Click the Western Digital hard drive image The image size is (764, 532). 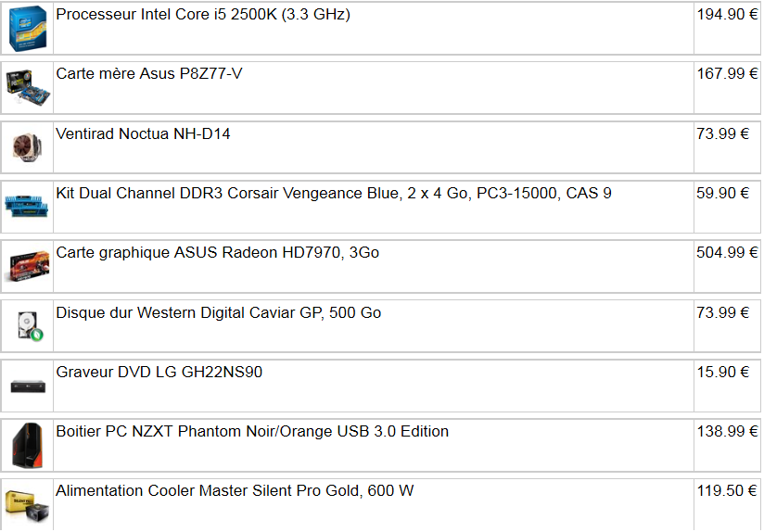(27, 324)
